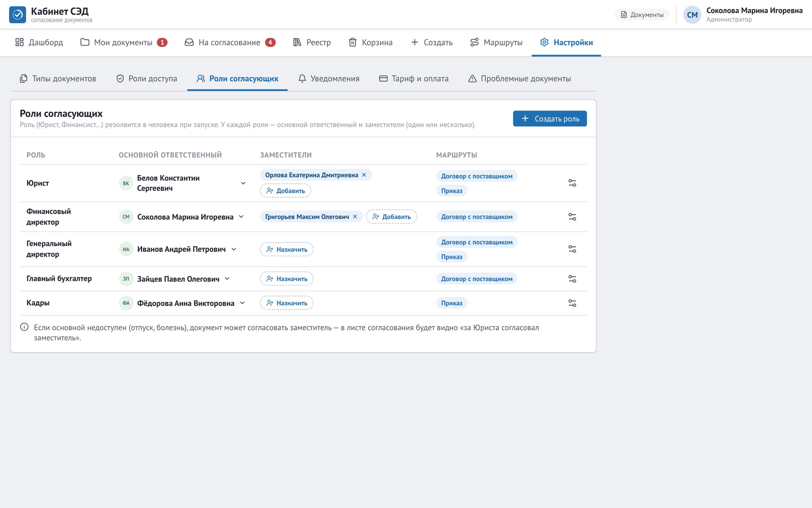The image size is (812, 508).
Task: Open Зайцев Павел Олегович dropdown chevron
Action: pos(227,279)
